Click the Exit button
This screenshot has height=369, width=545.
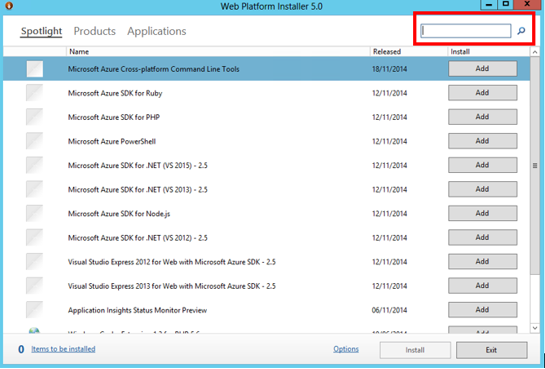(491, 350)
